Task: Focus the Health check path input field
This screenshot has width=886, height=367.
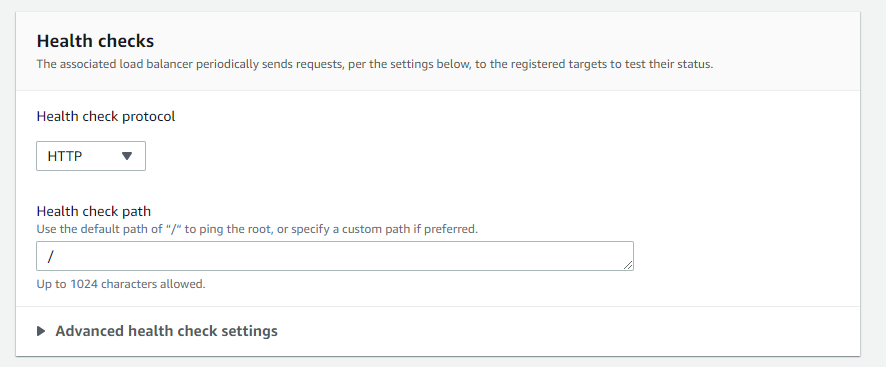Action: pyautogui.click(x=335, y=256)
